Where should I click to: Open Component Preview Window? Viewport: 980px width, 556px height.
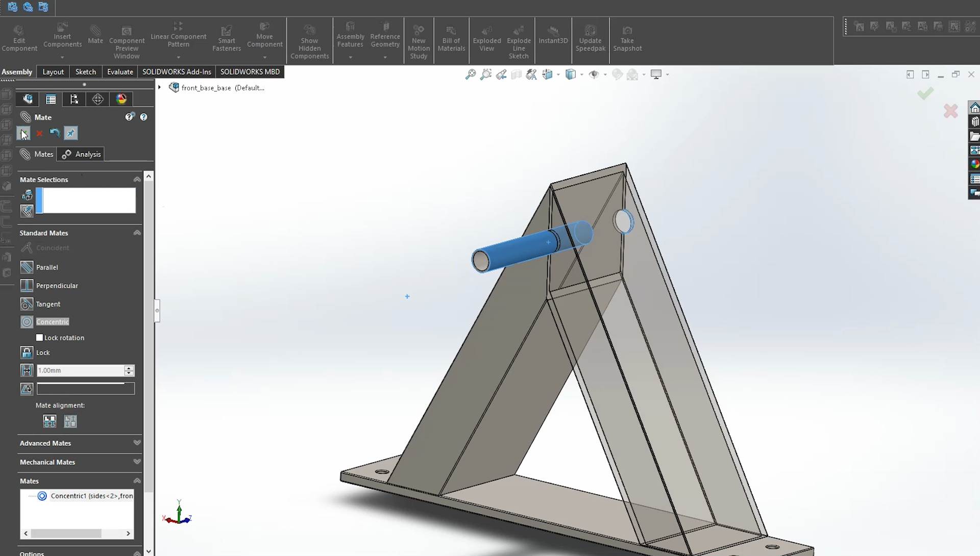[127, 42]
